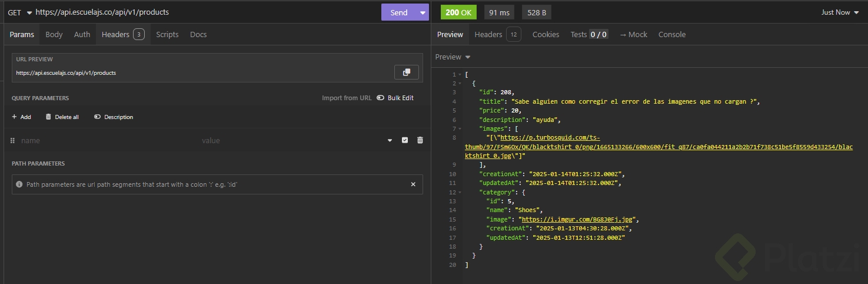Click the drag handle on the parameter row
The height and width of the screenshot is (284, 868).
[13, 141]
